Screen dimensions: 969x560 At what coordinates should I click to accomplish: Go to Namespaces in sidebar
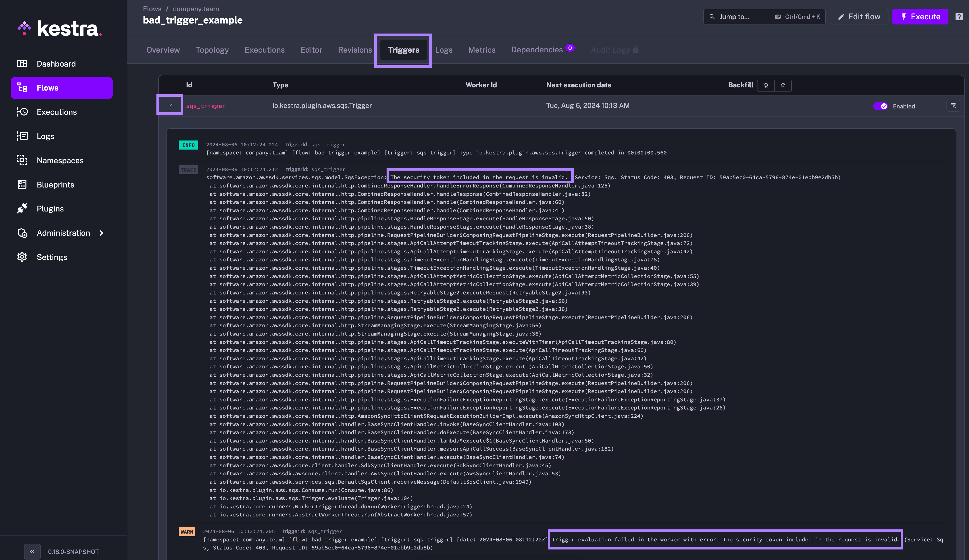point(59,160)
